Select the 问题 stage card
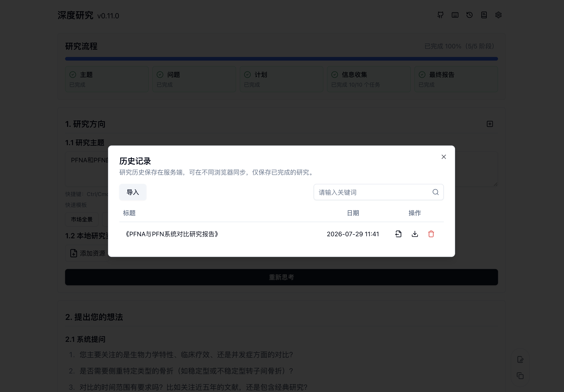564x392 pixels. (194, 79)
